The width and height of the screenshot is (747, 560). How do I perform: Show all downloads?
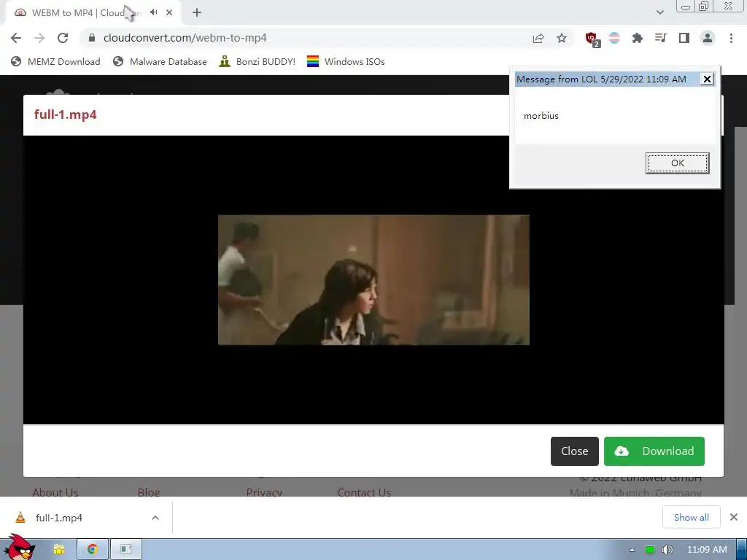coord(692,517)
